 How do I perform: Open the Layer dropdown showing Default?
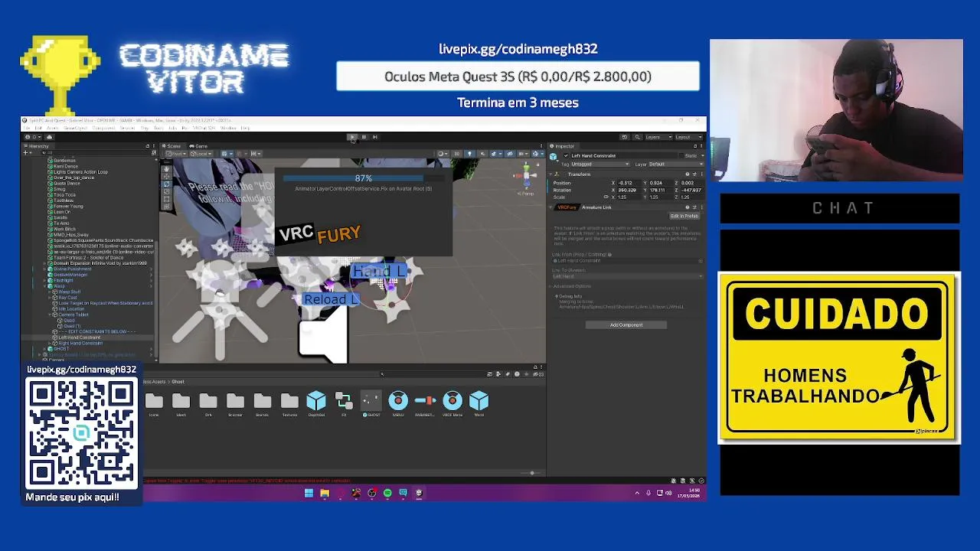pyautogui.click(x=675, y=165)
